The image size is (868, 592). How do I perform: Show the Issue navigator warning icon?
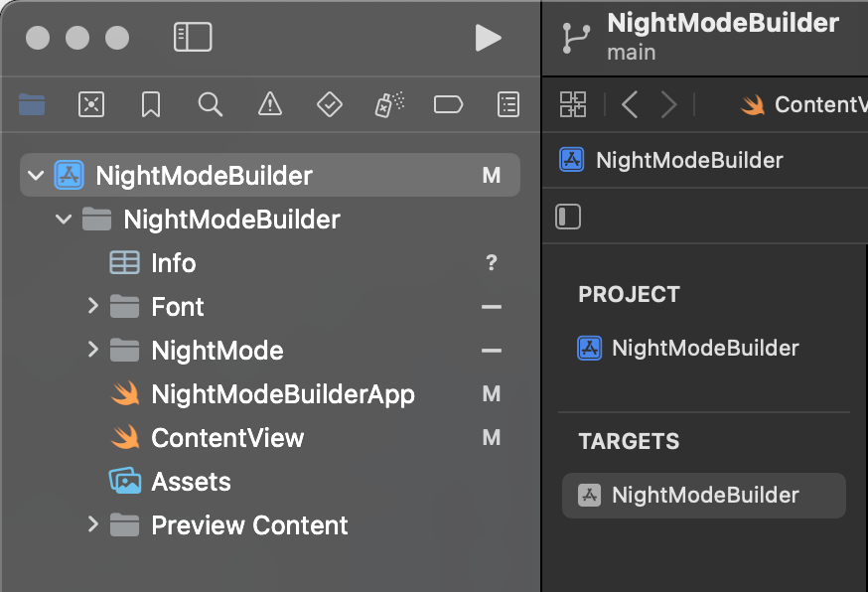(x=269, y=104)
